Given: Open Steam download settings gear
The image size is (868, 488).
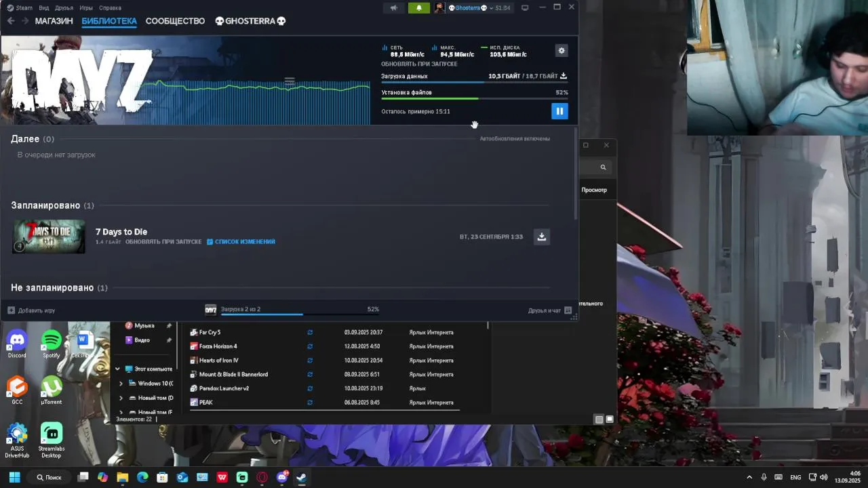Looking at the screenshot, I should pos(561,51).
